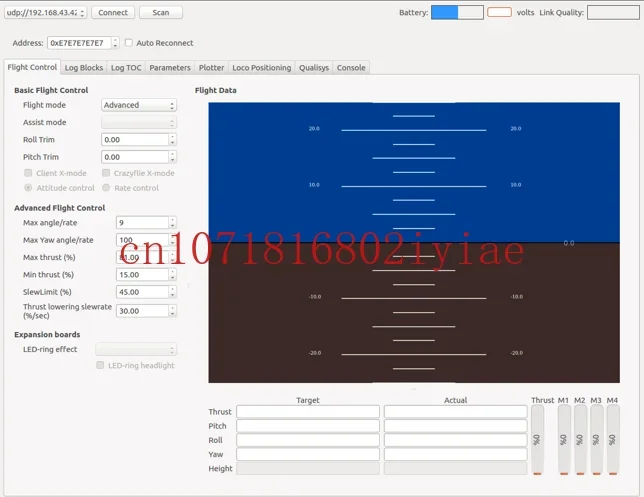Click the Pitch Trim spinner arrows
The image size is (644, 497).
(172, 157)
